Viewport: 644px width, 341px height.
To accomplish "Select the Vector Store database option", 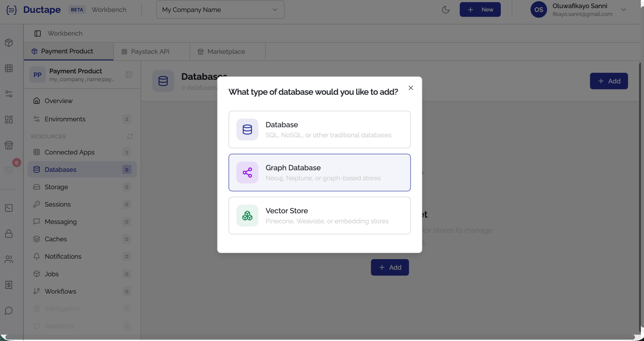I will coord(320,216).
